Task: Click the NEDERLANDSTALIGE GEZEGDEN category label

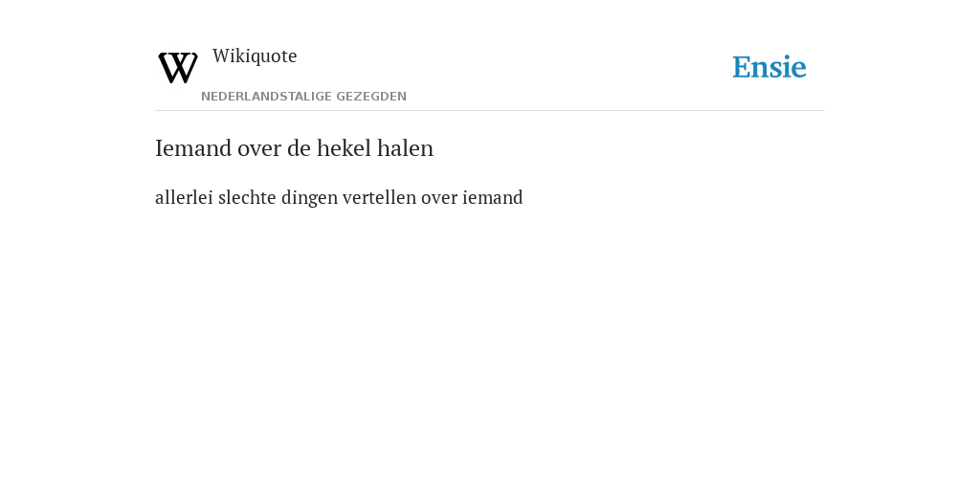Action: tap(303, 97)
